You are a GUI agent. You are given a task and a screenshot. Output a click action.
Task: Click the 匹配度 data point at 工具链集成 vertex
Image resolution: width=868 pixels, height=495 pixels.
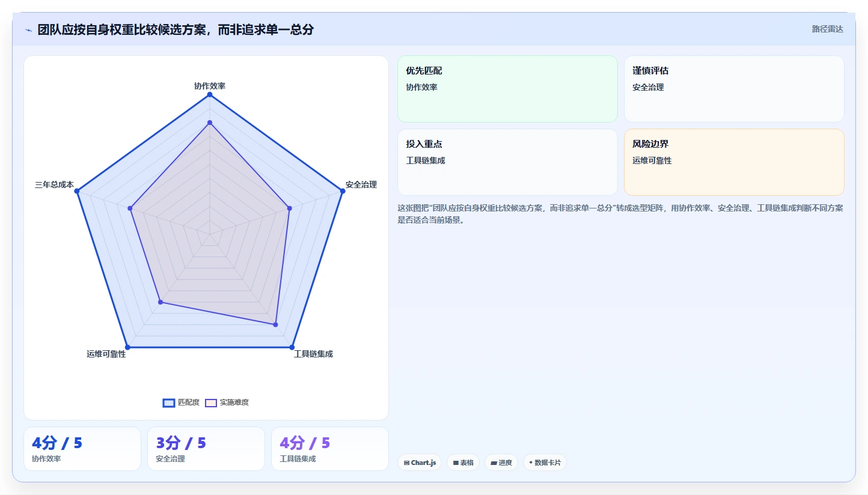(x=292, y=347)
